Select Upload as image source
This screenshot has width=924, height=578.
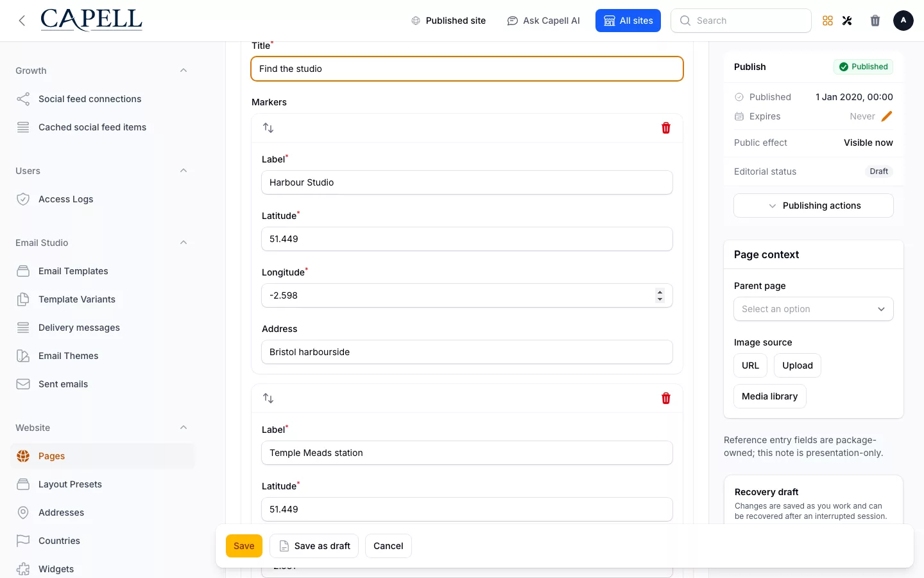pos(798,365)
